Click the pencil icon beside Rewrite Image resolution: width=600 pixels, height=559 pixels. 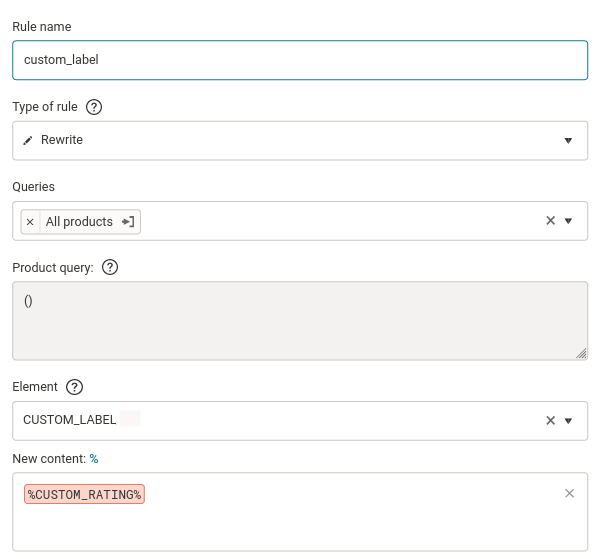pyautogui.click(x=28, y=140)
